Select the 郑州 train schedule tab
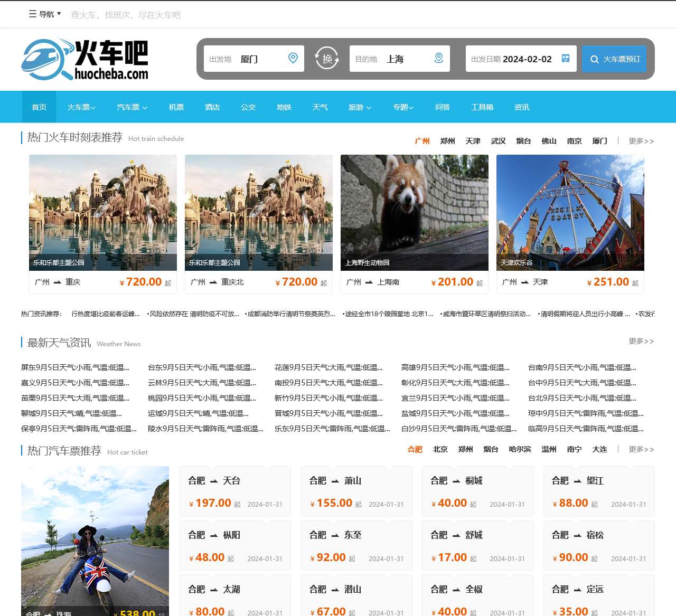676x616 pixels. click(x=447, y=141)
